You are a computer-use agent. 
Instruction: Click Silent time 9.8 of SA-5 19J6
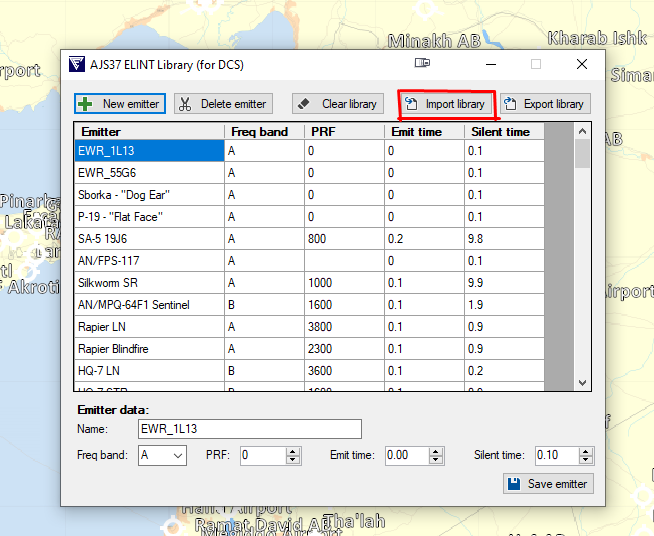[504, 239]
